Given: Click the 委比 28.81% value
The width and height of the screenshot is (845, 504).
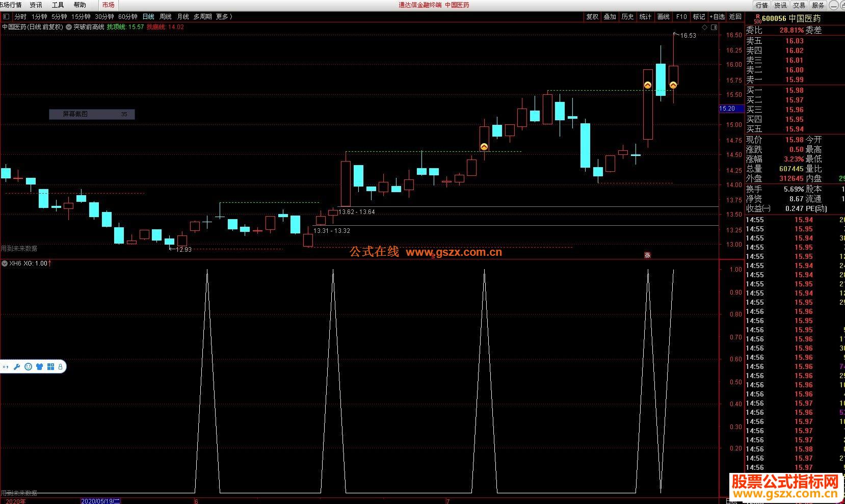Looking at the screenshot, I should pyautogui.click(x=791, y=31).
